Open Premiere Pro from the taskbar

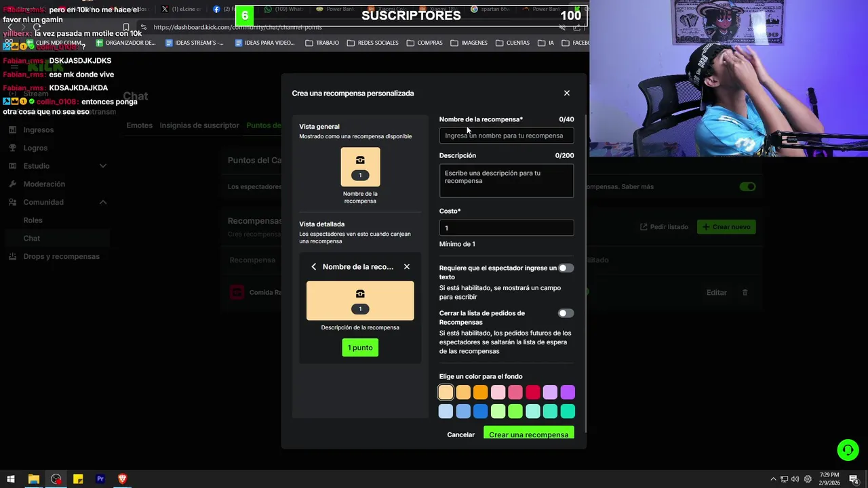[x=100, y=479]
